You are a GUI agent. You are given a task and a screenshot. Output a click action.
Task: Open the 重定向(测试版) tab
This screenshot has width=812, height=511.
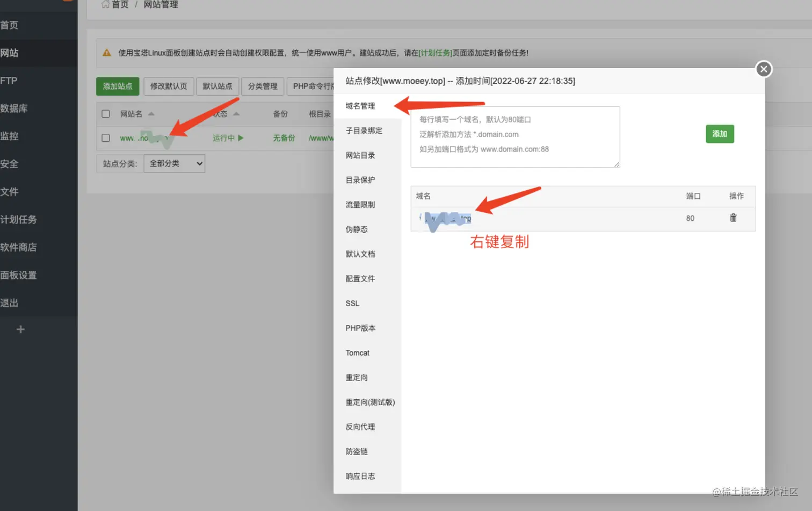370,402
